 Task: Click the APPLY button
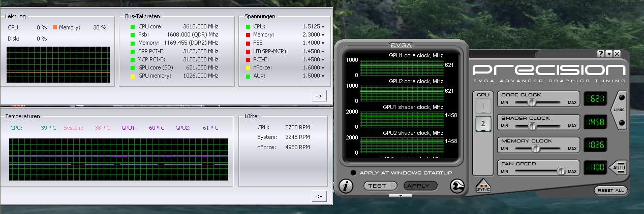(421, 186)
